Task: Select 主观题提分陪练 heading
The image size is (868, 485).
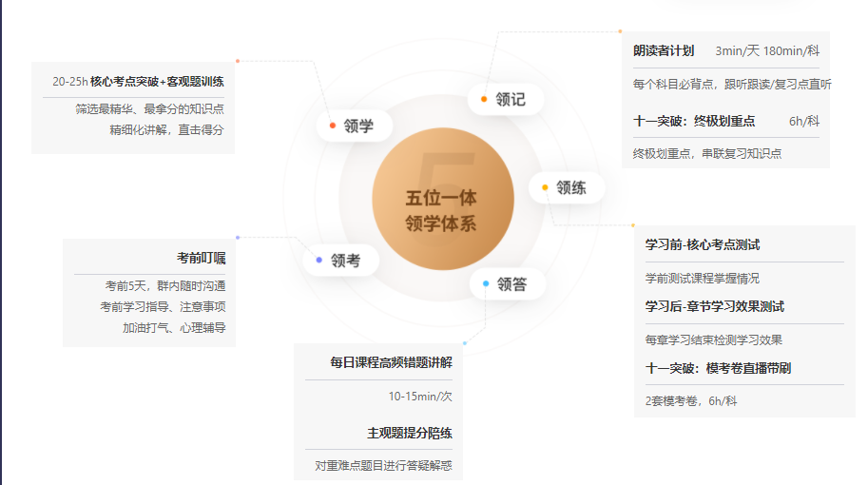Action: point(410,433)
